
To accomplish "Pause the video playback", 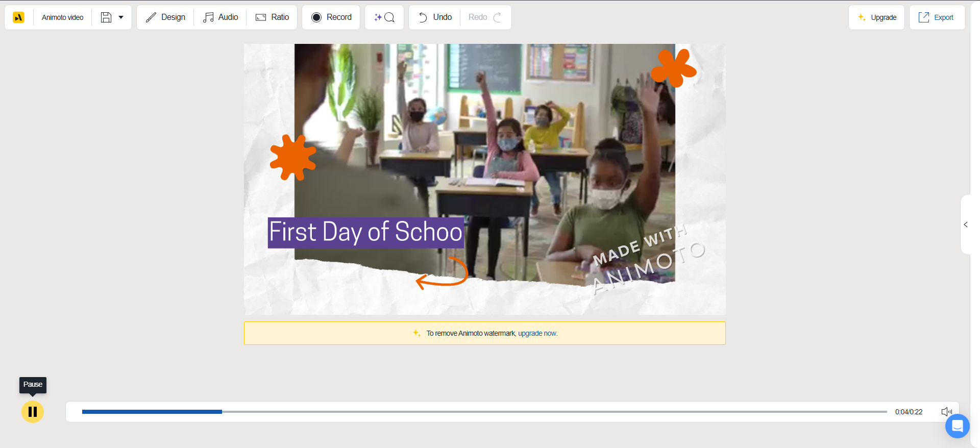I will (x=33, y=412).
